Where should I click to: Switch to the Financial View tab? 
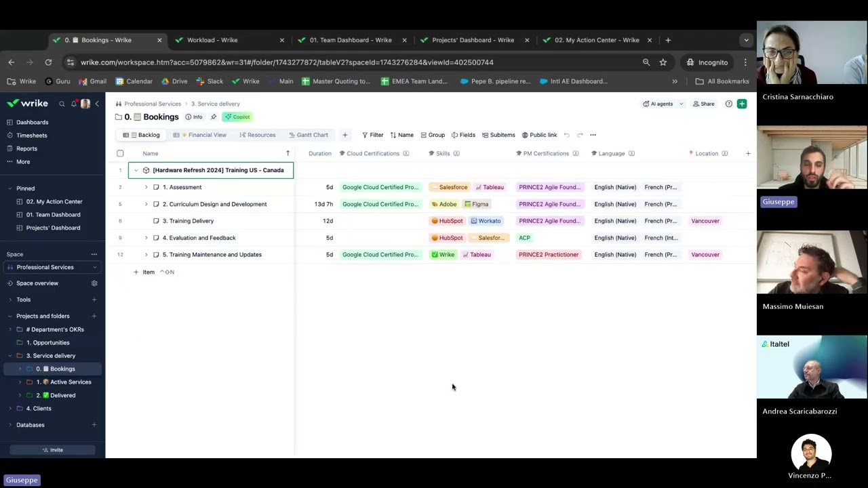[x=200, y=135]
